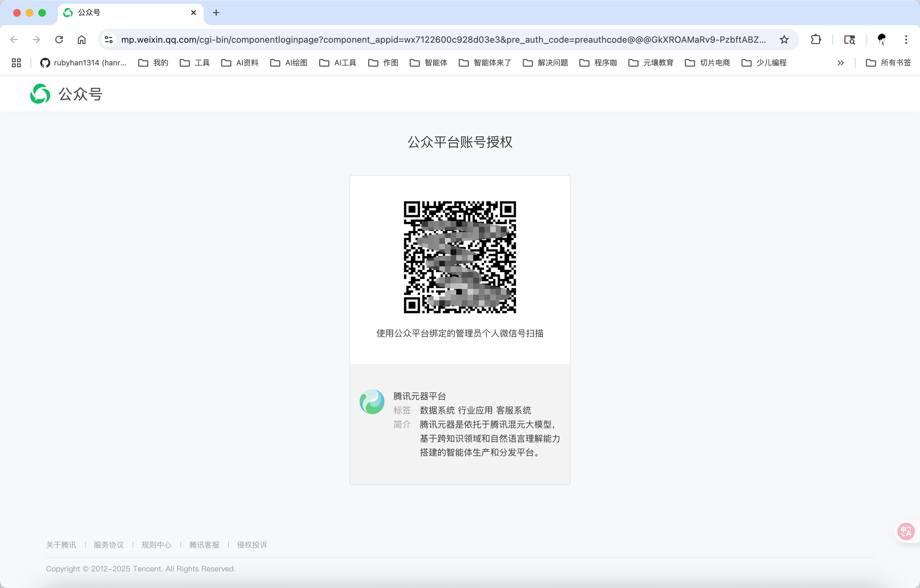The height and width of the screenshot is (588, 920).
Task: Reload the current page
Action: pos(59,39)
